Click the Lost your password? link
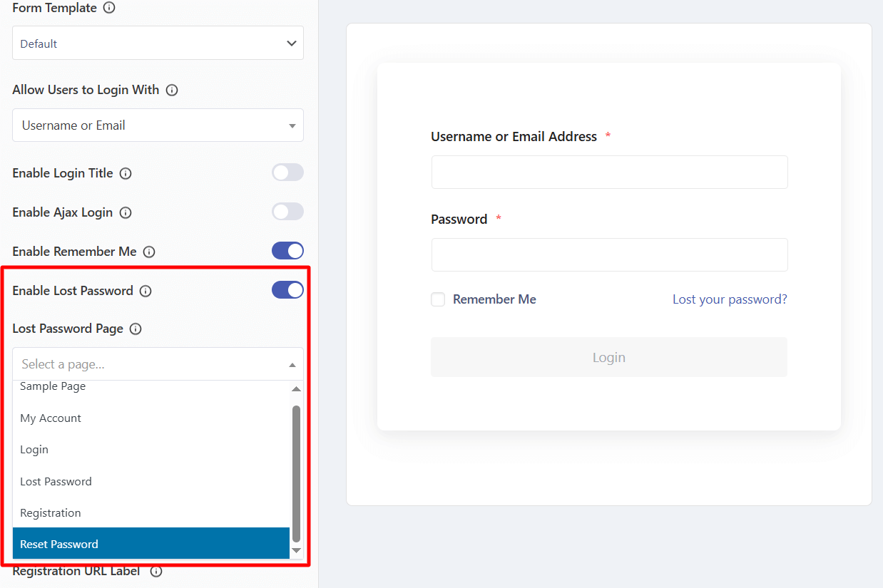This screenshot has width=883, height=588. 730,299
